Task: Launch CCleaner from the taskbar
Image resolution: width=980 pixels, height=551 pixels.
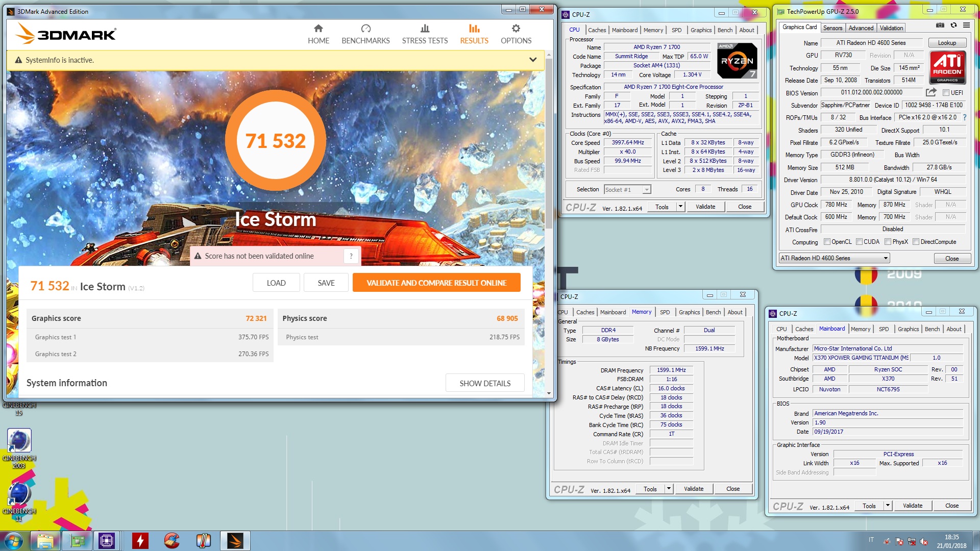Action: pos(172,541)
